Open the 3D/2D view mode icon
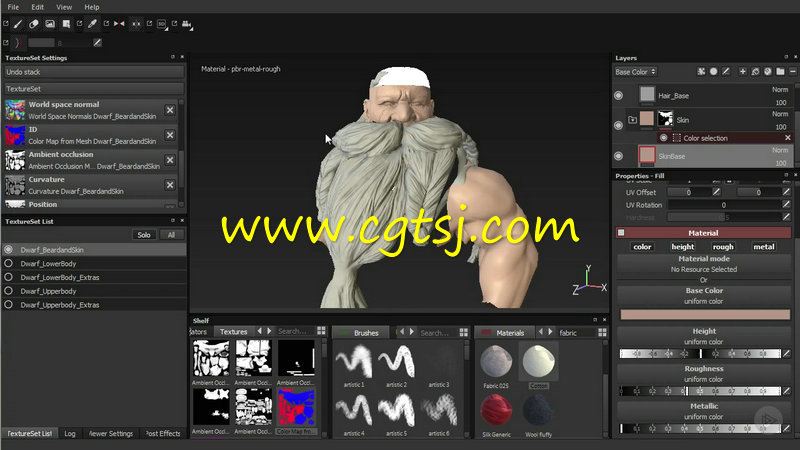This screenshot has width=800, height=450. tap(162, 24)
